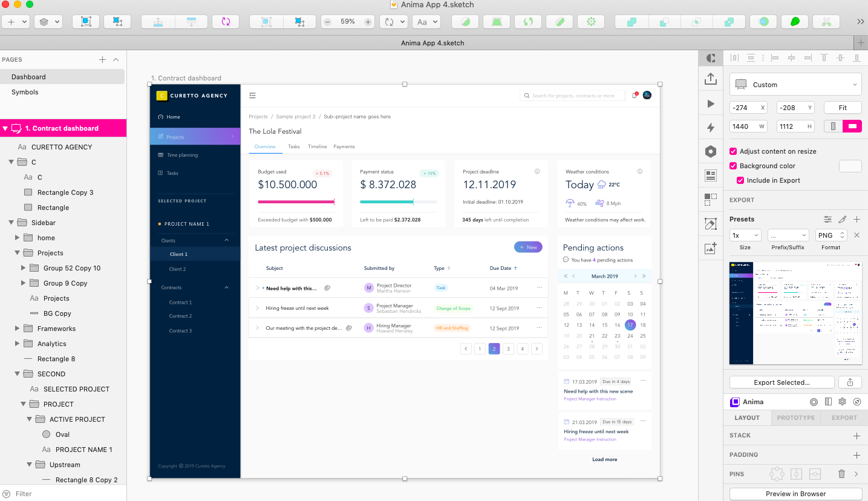Click the zoom out minus button
This screenshot has height=501, width=868.
click(x=327, y=21)
